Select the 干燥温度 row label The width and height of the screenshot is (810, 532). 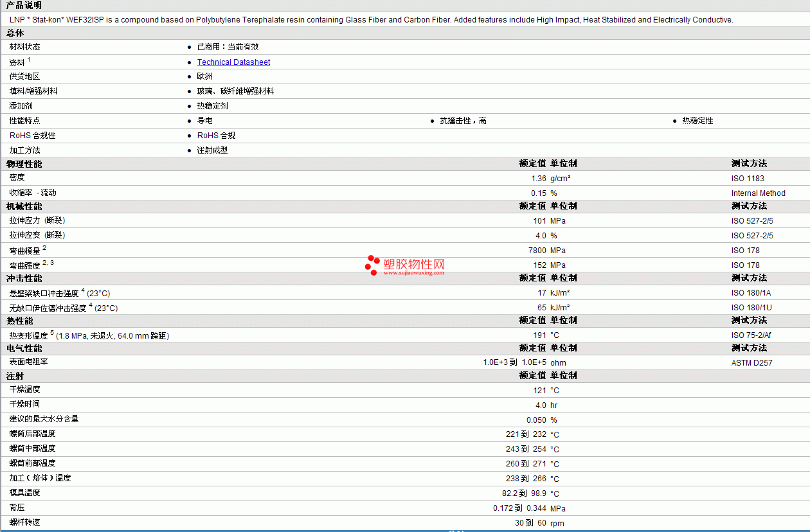tap(24, 389)
